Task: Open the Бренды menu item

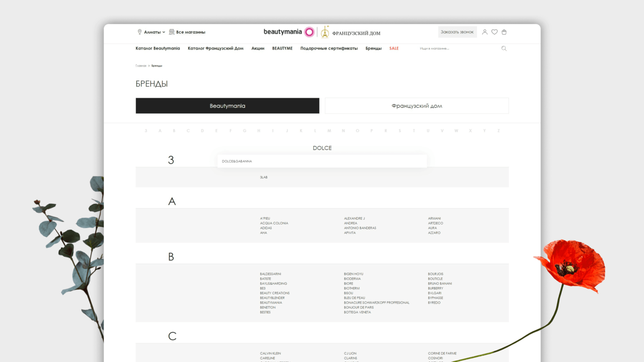Action: click(x=373, y=49)
